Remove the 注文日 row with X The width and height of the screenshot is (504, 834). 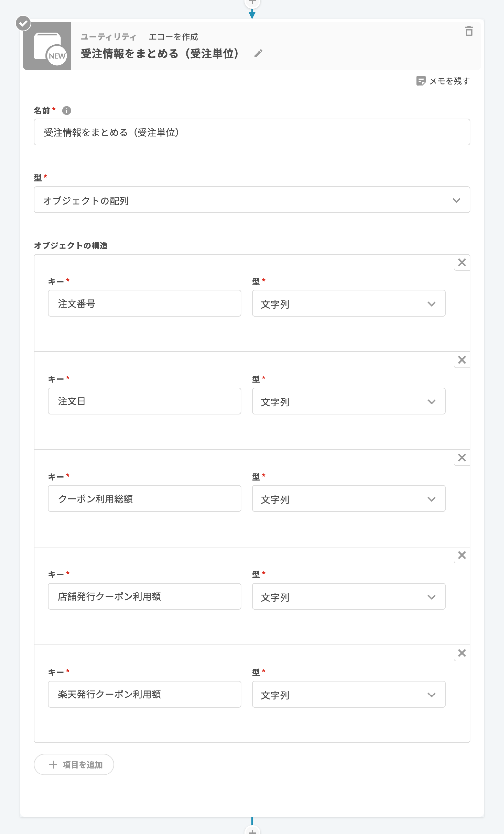pos(462,360)
